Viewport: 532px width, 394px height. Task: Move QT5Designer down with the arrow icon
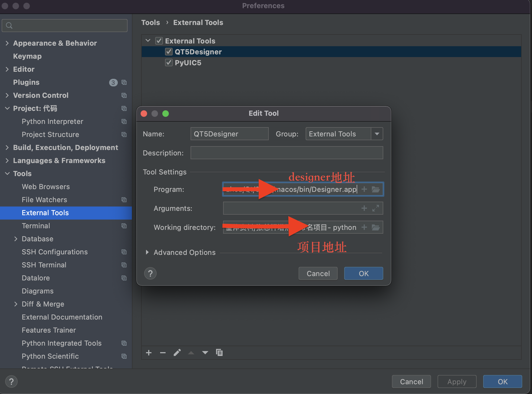[x=205, y=352]
